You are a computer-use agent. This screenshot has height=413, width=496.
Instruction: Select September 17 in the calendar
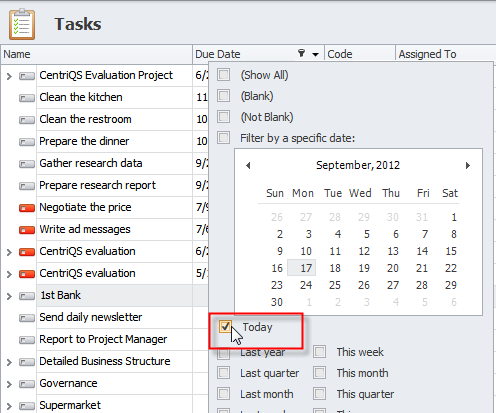(x=306, y=268)
